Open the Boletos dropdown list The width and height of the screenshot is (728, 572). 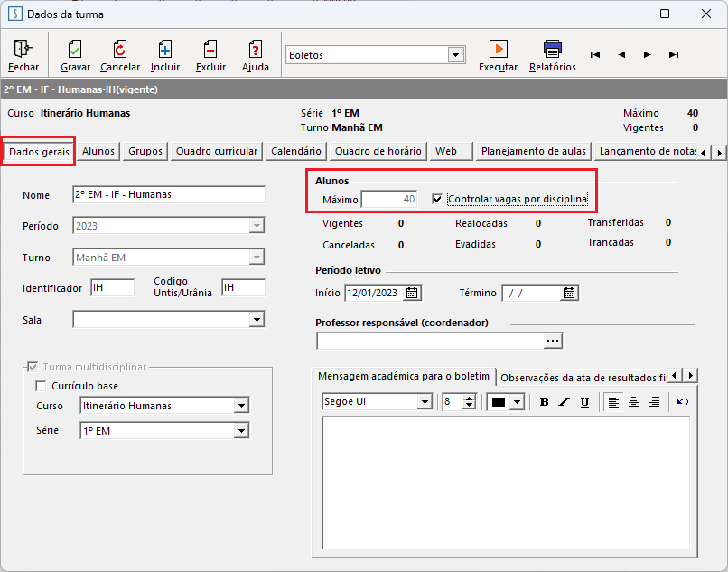tap(456, 55)
